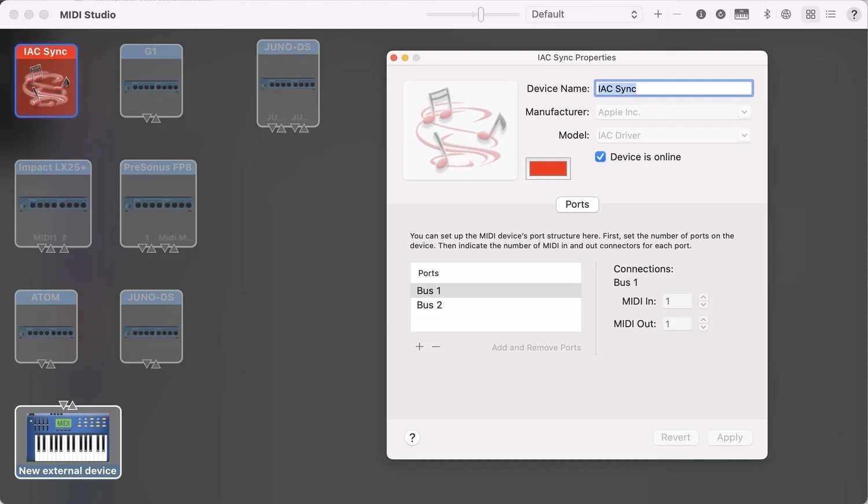Show device info with the info icon
Viewport: 868px width, 504px height.
(701, 14)
